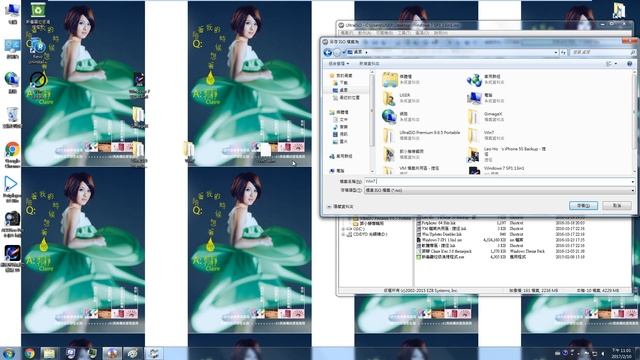Select the Computer (電腦) icon in file list
Image resolution: width=640 pixels, height=360 pixels.
click(474, 98)
